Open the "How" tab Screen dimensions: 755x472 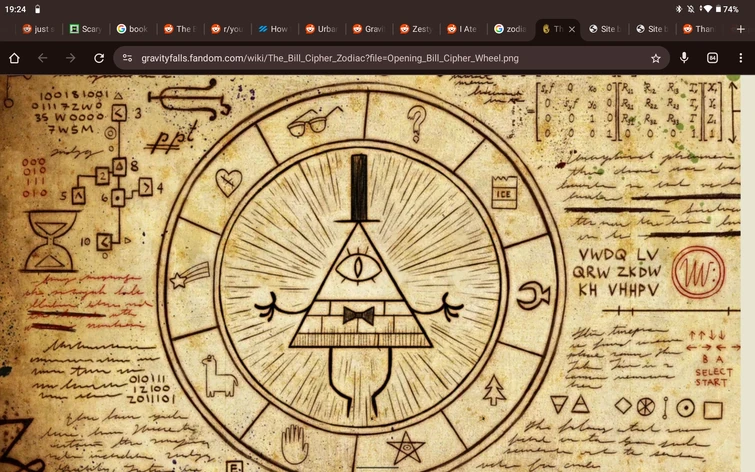274,29
